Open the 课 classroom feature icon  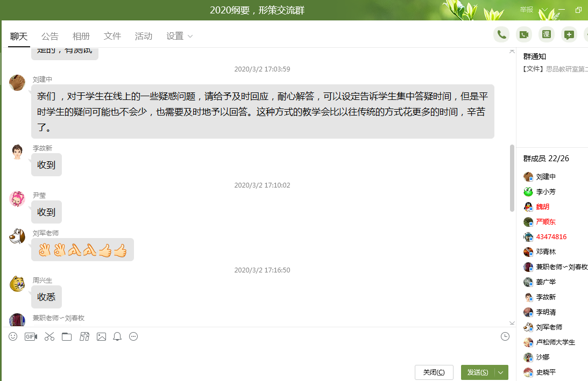tap(547, 34)
